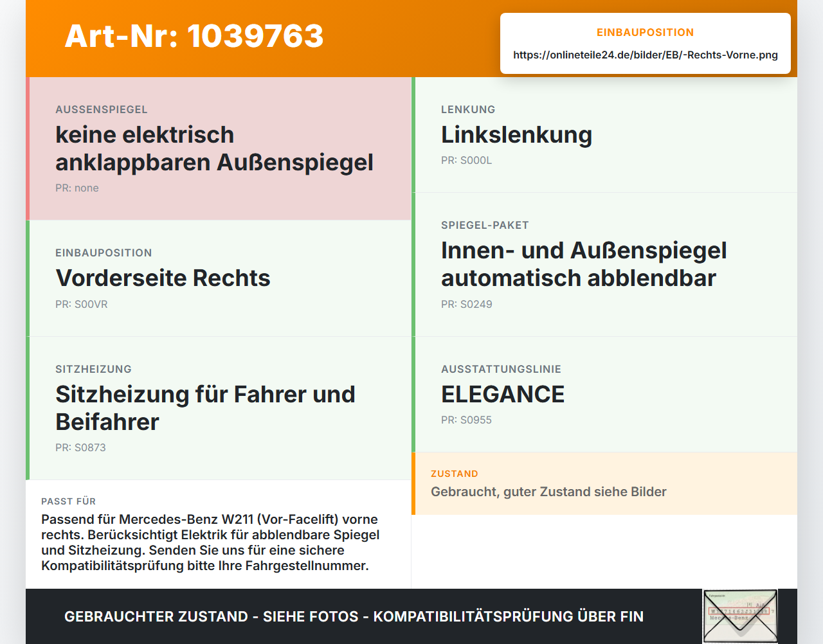Click the grey EINBAUPOSITION card label
The image size is (823, 644).
[104, 253]
